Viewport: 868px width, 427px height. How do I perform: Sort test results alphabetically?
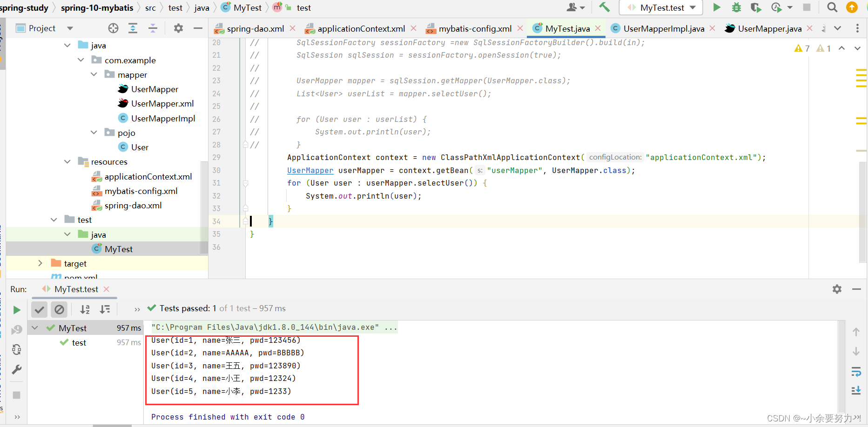[85, 309]
